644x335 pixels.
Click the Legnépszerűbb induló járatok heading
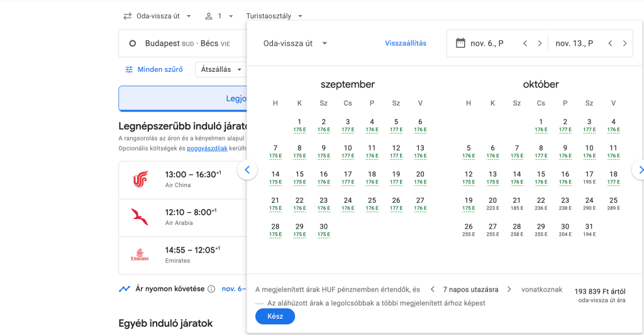[183, 126]
